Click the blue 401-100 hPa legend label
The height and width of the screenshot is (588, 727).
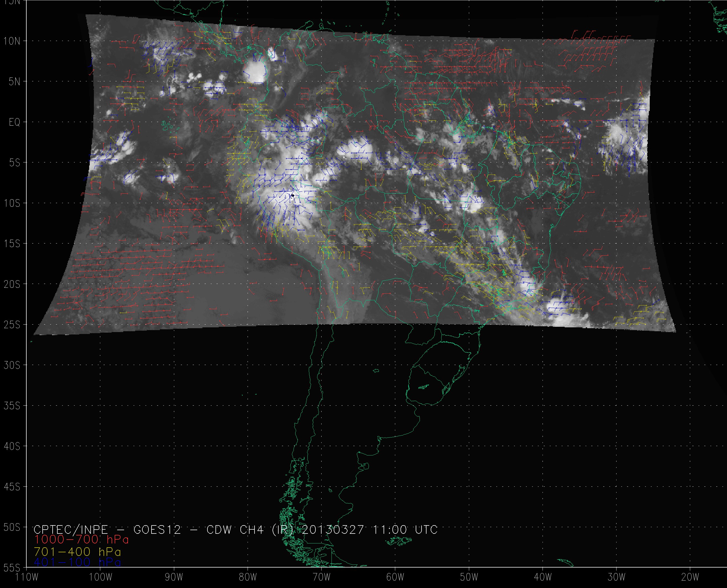click(x=77, y=562)
